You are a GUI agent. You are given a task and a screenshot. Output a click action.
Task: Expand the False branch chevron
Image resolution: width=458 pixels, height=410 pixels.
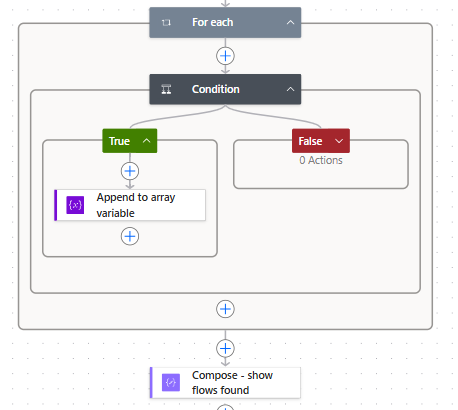coord(339,141)
